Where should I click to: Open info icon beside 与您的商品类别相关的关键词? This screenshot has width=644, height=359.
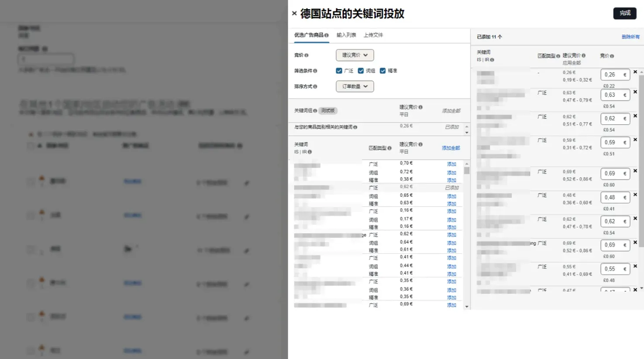click(355, 127)
